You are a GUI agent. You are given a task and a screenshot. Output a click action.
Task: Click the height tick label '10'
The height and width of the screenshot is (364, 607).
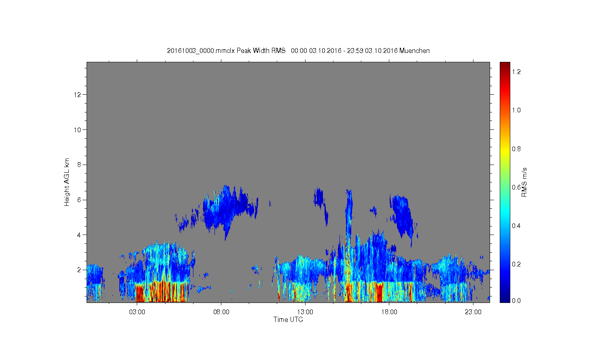(x=78, y=130)
